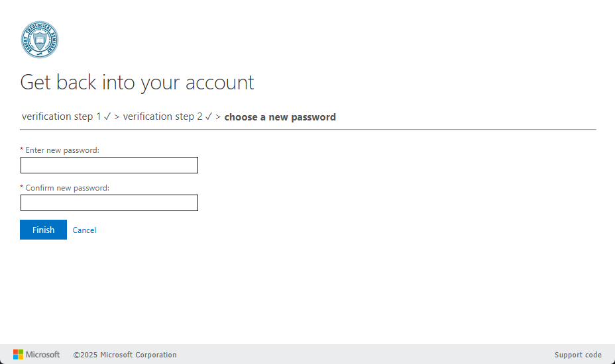
Task: Click the red asterisk beside Confirm new password
Action: [x=22, y=189]
